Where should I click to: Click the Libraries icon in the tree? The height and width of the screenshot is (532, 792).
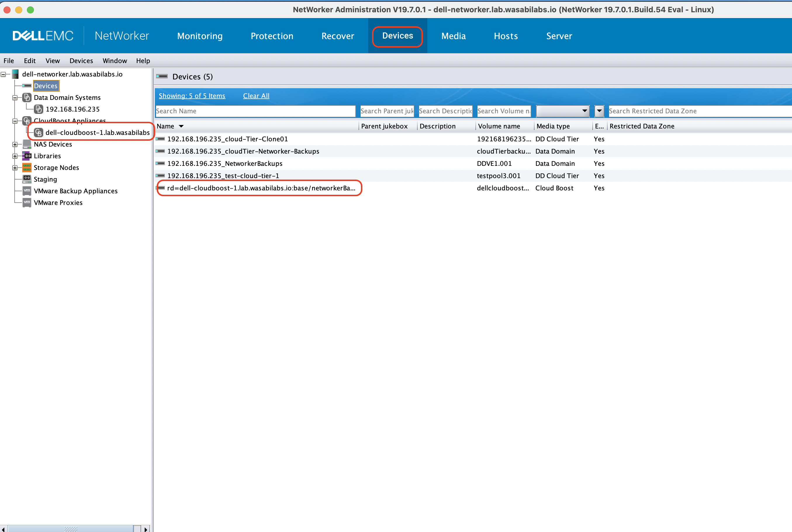click(27, 156)
